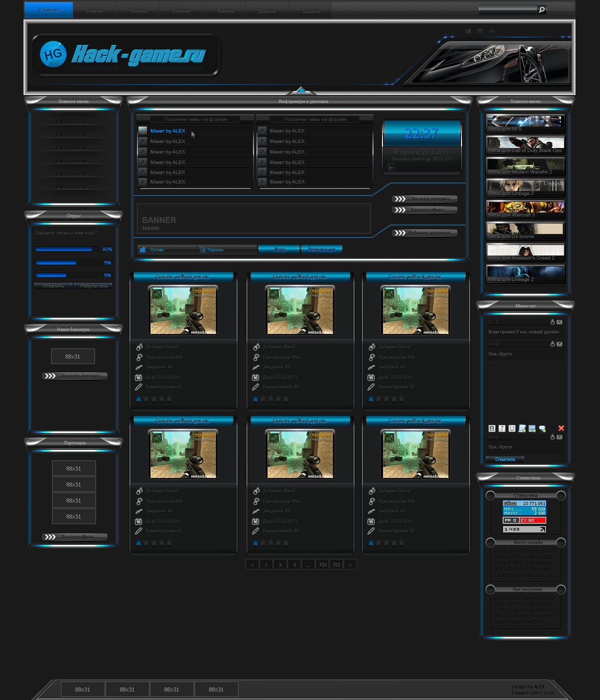Click the ellipsis in the pagination
This screenshot has width=600, height=700.
pos(308,564)
